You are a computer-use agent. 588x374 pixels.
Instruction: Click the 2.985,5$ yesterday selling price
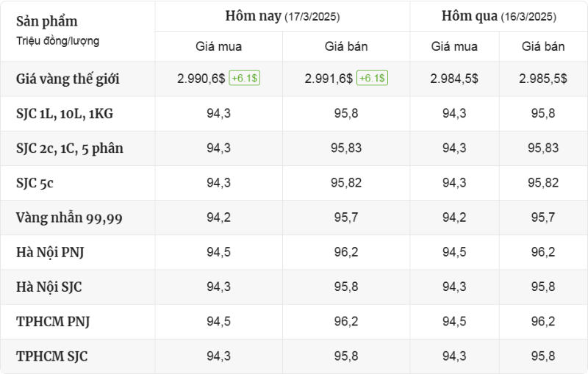[543, 79]
